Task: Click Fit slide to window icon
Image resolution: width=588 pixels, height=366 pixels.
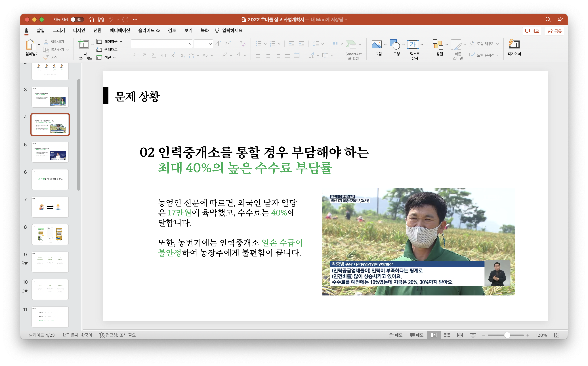Action: pos(556,335)
